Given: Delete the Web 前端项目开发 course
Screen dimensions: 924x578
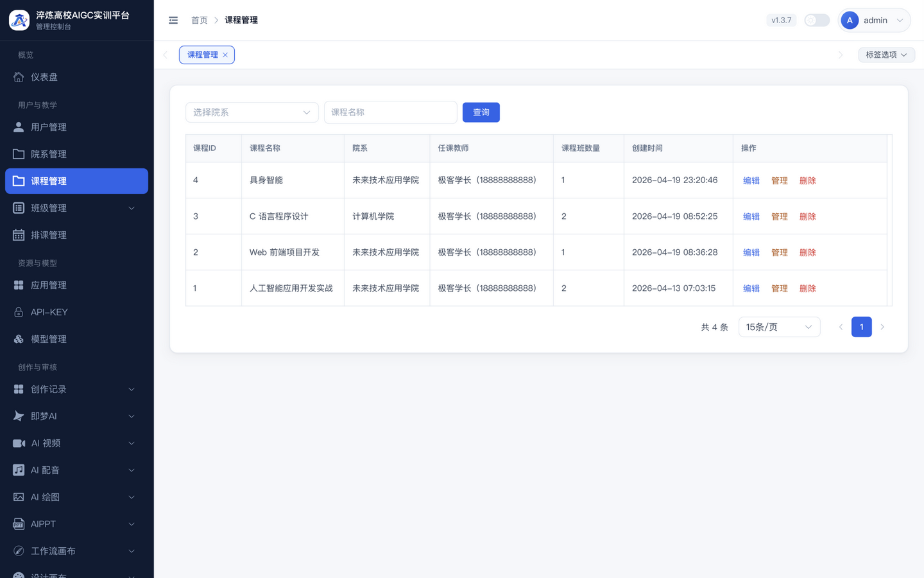Looking at the screenshot, I should [x=808, y=252].
